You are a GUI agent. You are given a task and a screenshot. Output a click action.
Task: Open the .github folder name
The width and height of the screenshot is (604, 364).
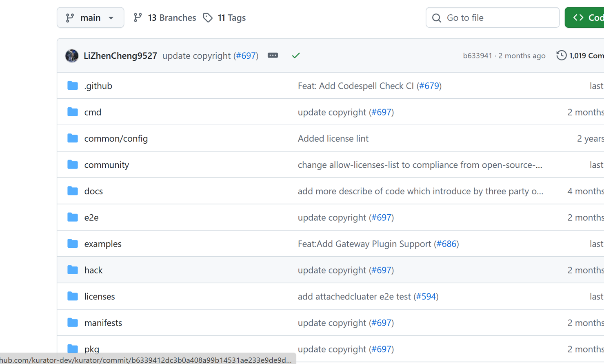point(98,86)
